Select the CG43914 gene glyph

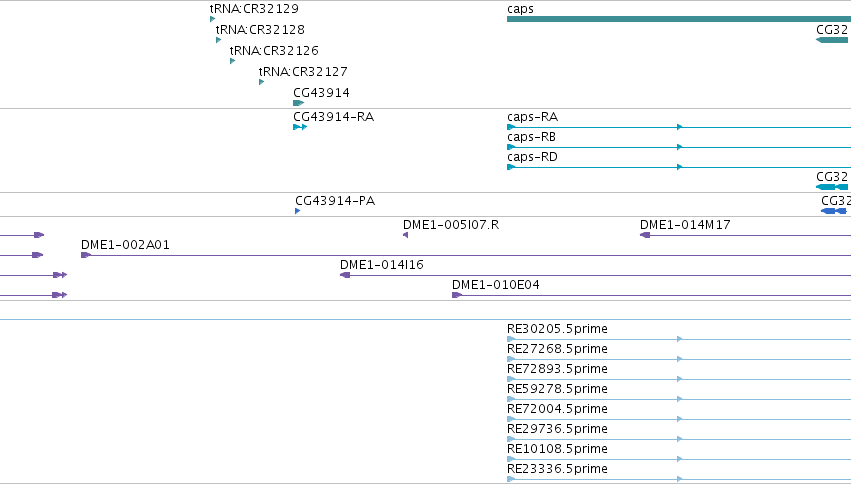(x=299, y=103)
